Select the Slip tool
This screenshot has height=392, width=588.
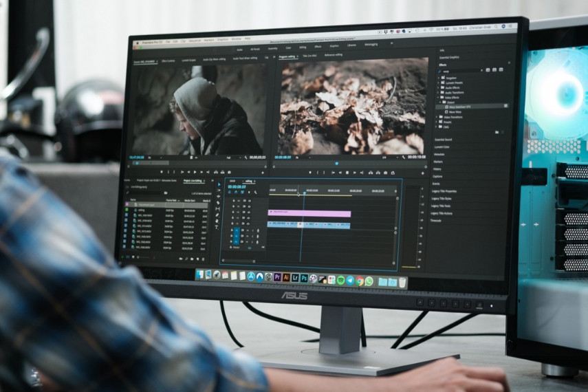pos(218,209)
